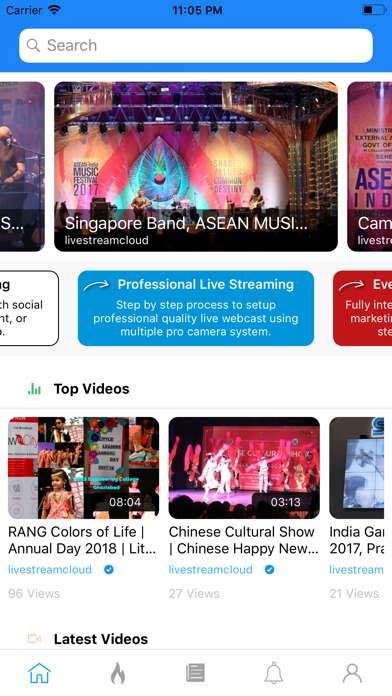Tap livestreamcloud label on Singapore Band banner
This screenshot has width=392, height=696.
coord(107,241)
